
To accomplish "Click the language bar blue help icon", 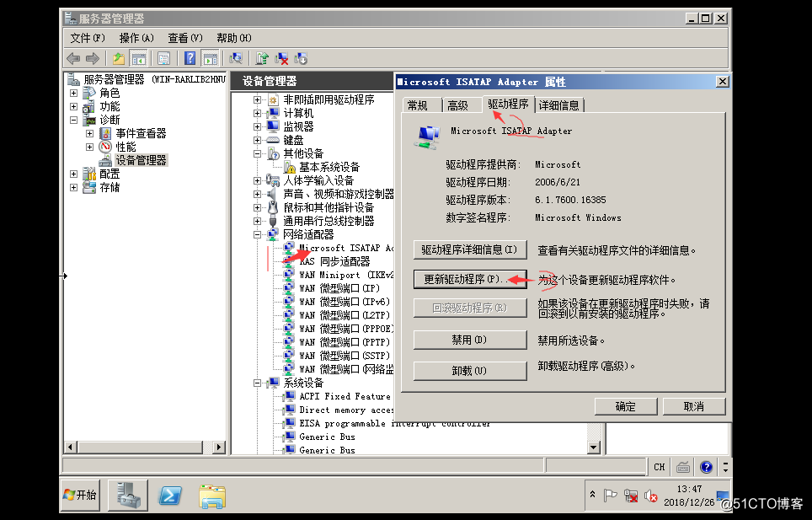I will (x=706, y=467).
